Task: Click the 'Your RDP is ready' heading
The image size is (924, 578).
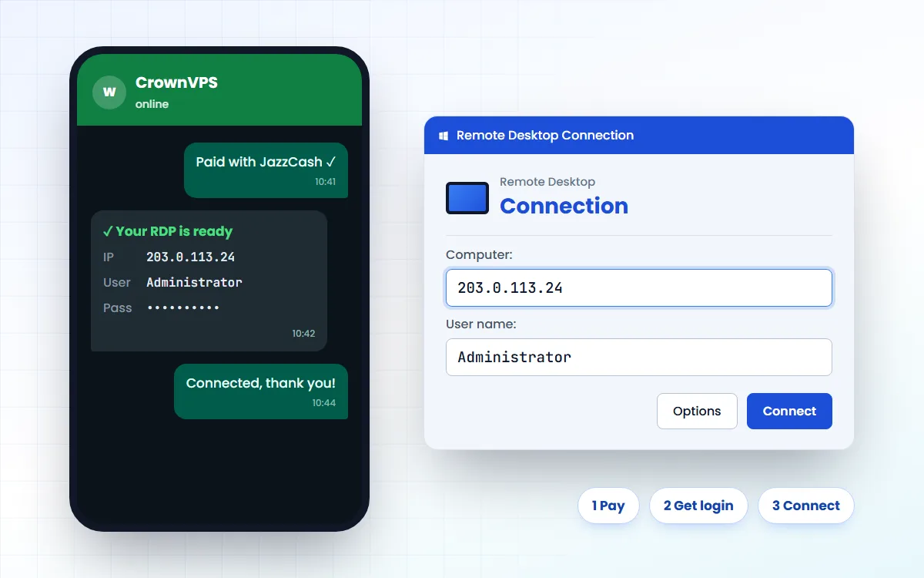Action: [167, 231]
